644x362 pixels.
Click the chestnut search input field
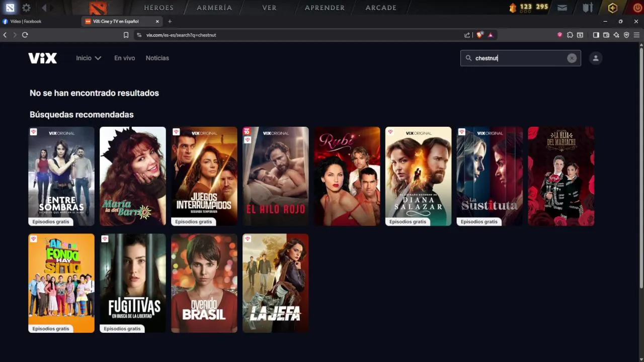[x=520, y=58]
